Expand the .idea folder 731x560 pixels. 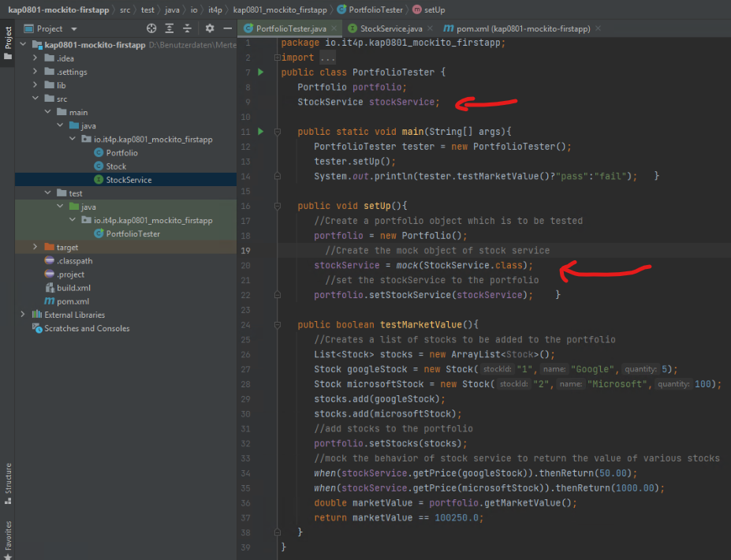point(35,58)
